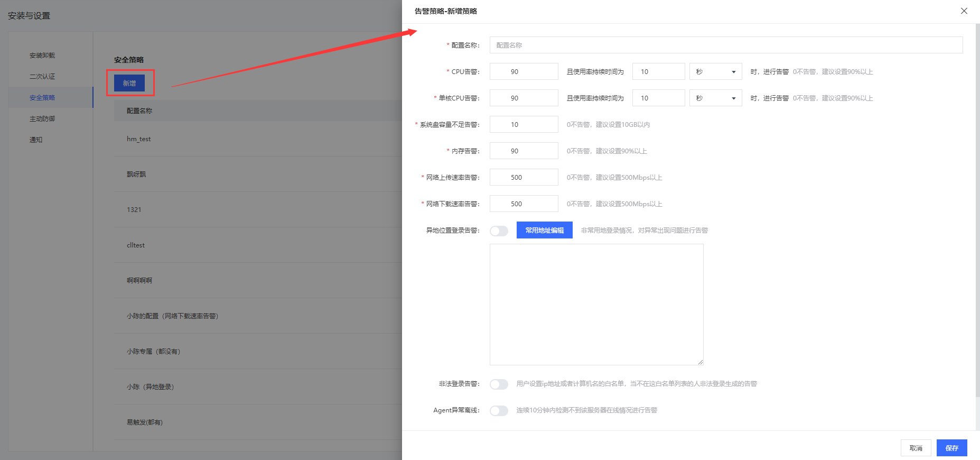
Task: Click the 新增 button
Action: (129, 84)
